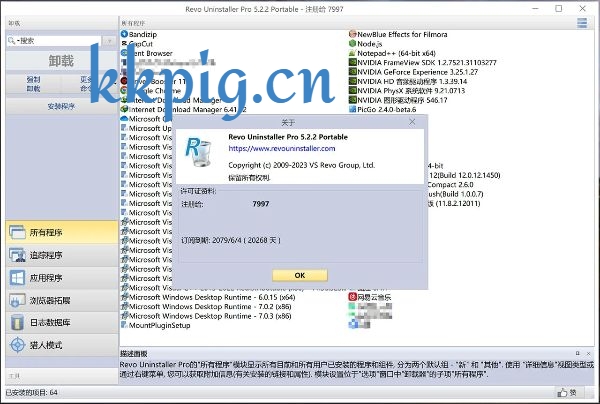Select Windows Desktop Runtime 6.0.15 (x64)
Image resolution: width=600 pixels, height=404 pixels.
coord(208,297)
